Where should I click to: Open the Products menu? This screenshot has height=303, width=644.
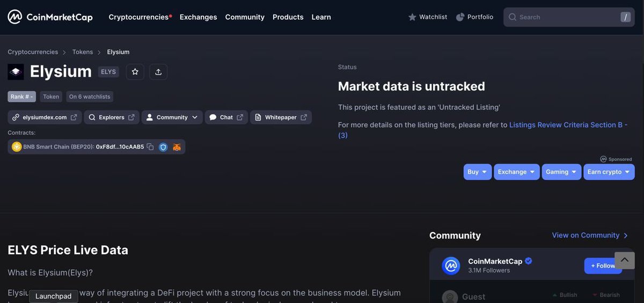point(288,17)
